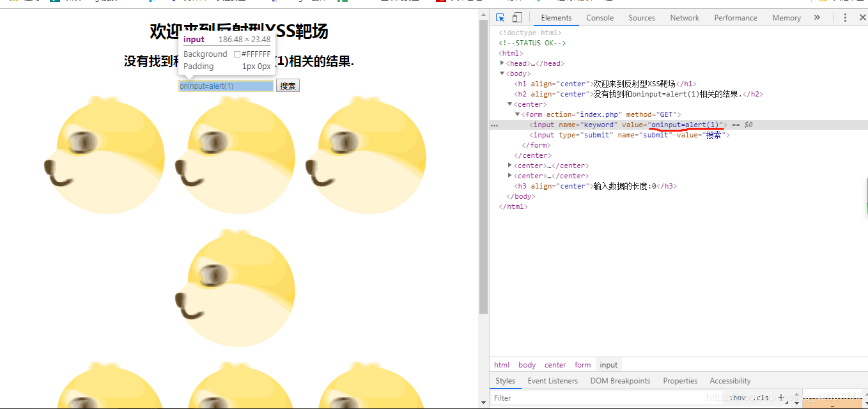This screenshot has width=868, height=409.
Task: Click the single dog image in second row
Action: pos(234,288)
